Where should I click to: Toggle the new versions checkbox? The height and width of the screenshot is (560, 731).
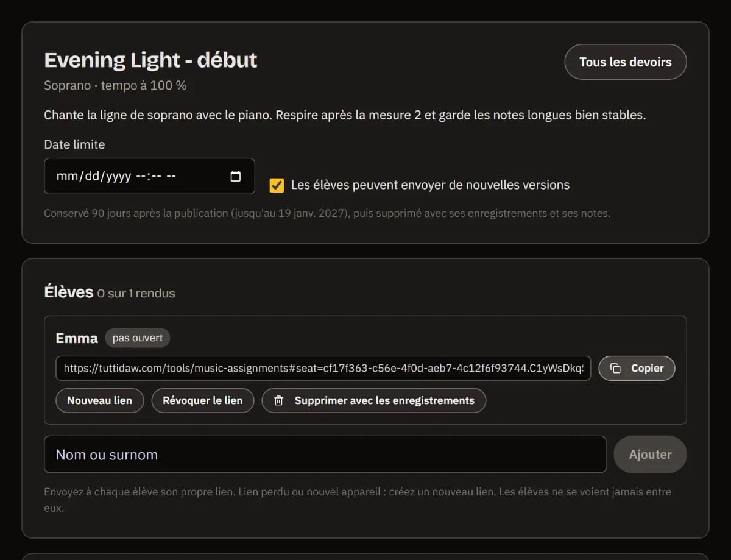[277, 185]
